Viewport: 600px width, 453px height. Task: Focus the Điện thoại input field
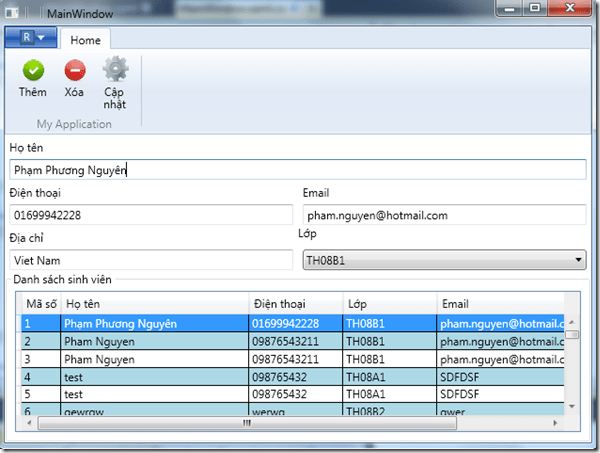click(x=151, y=215)
